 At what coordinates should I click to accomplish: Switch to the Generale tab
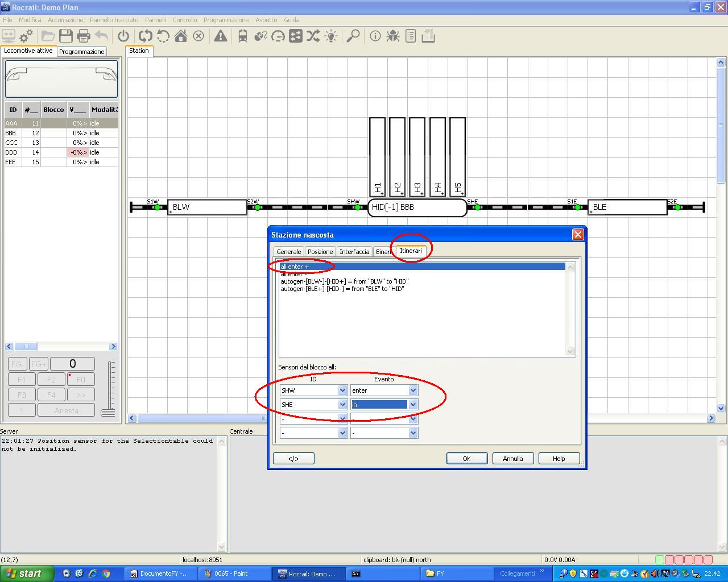coord(289,252)
